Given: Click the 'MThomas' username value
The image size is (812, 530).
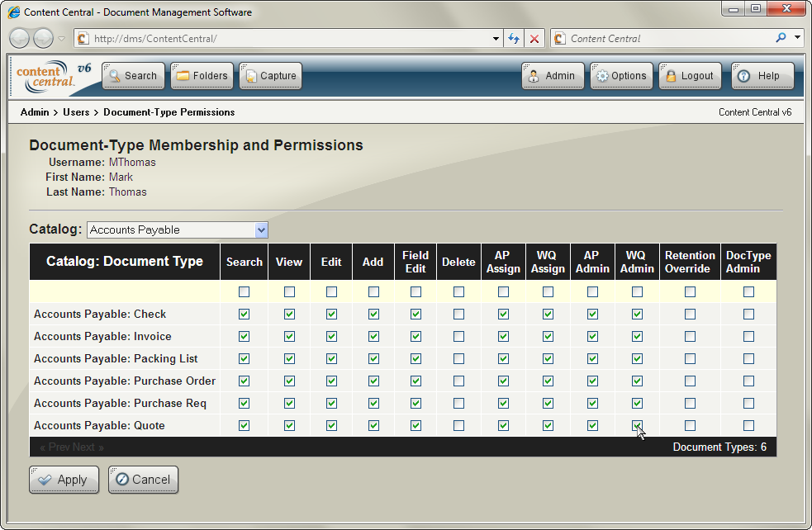Looking at the screenshot, I should pos(132,163).
